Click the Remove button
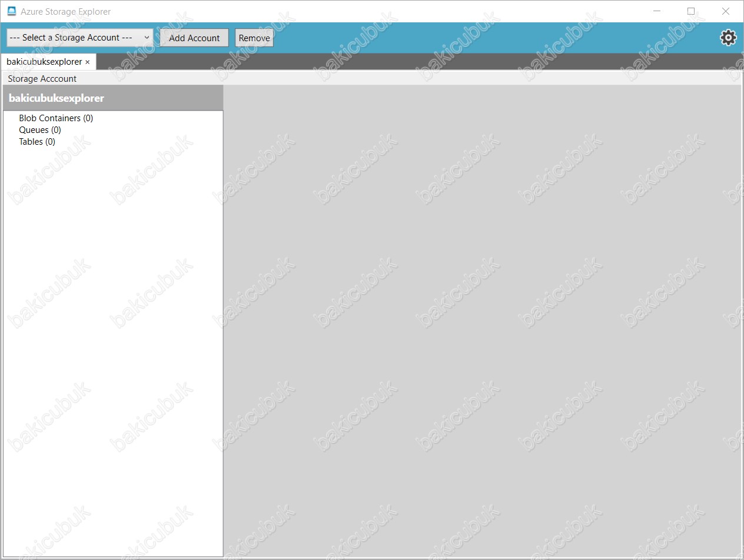Viewport: 744px width, 560px height. tap(254, 38)
